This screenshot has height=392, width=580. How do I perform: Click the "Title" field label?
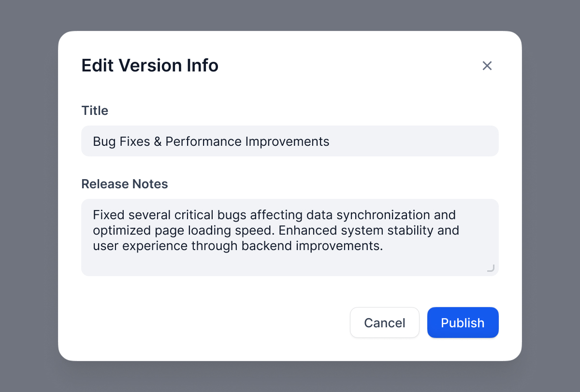tap(95, 111)
